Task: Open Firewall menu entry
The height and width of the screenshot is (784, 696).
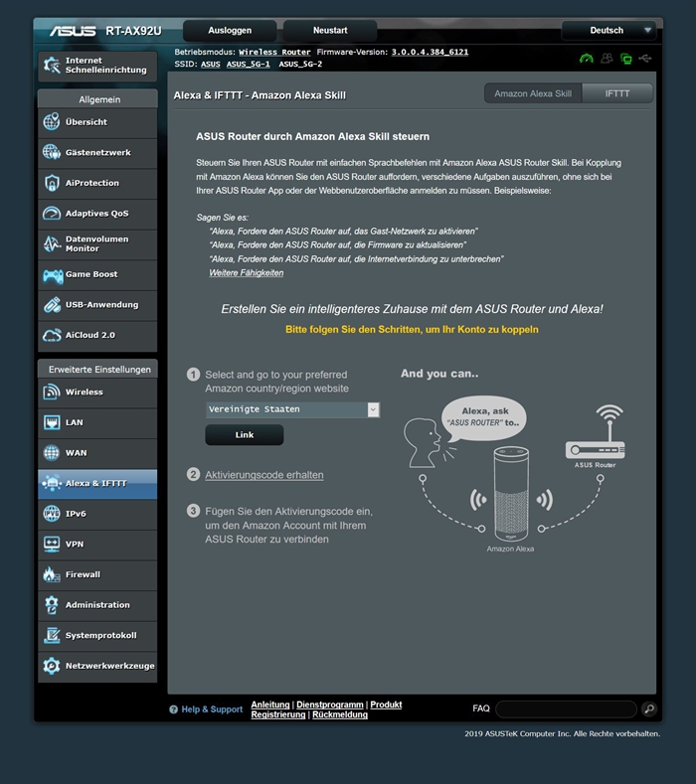Action: click(x=97, y=575)
